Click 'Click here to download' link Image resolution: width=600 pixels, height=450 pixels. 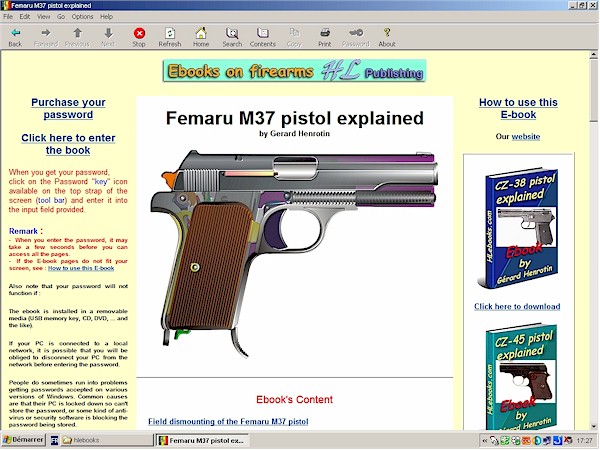pos(517,307)
